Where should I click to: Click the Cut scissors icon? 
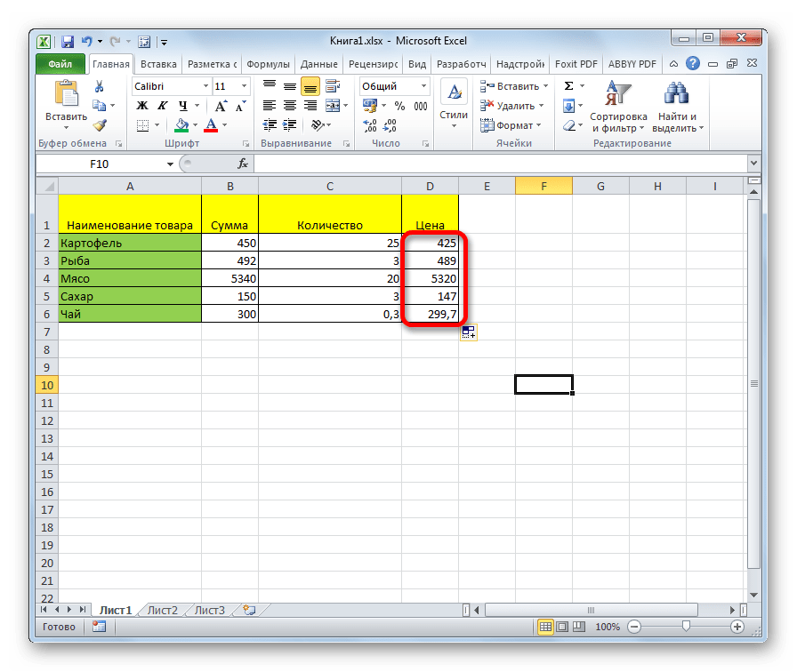coord(99,86)
